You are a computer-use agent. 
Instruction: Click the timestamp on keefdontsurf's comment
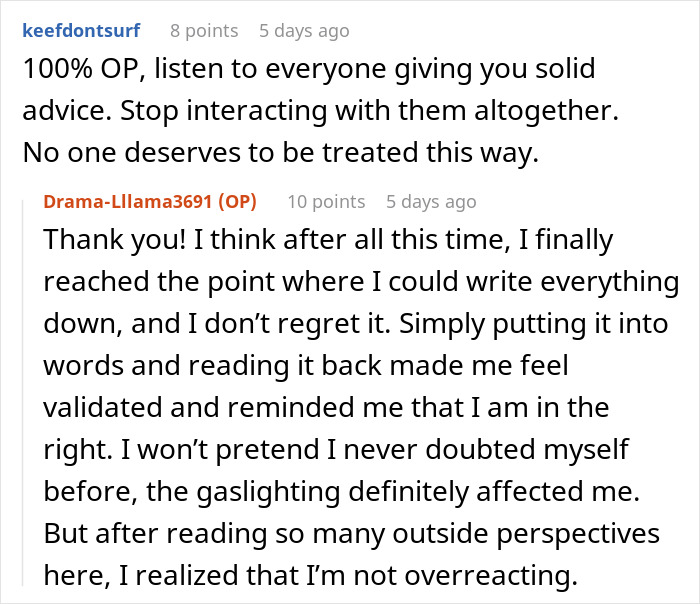[x=303, y=30]
